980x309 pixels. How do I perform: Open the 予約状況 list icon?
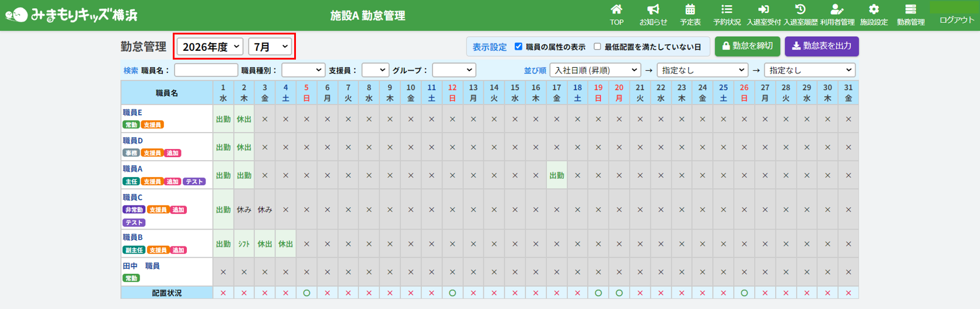[x=727, y=15]
